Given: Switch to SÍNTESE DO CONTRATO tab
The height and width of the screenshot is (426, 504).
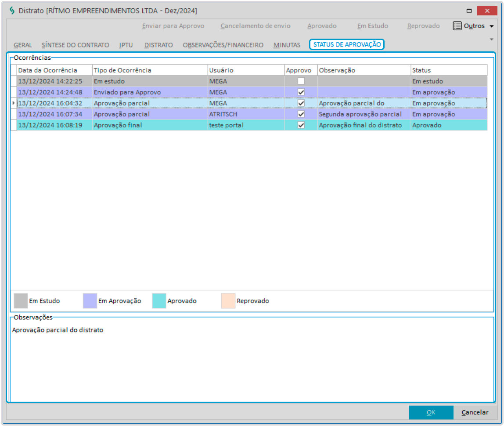Looking at the screenshot, I should 75,45.
